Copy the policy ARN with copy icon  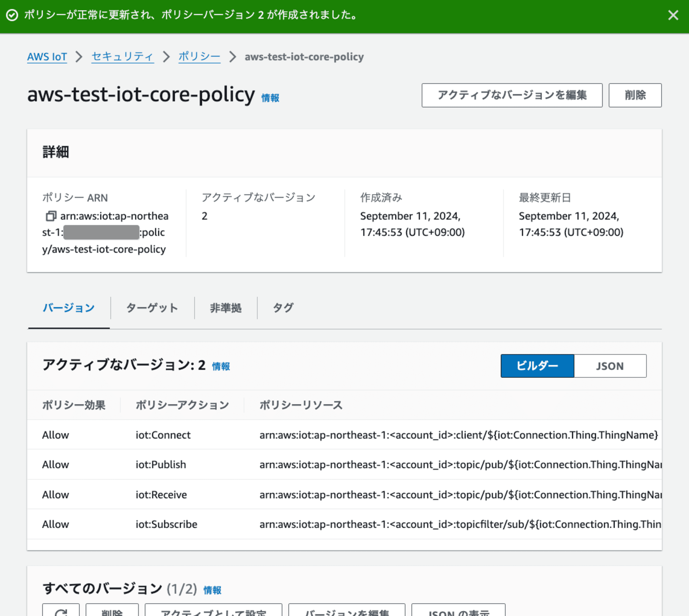tap(51, 216)
